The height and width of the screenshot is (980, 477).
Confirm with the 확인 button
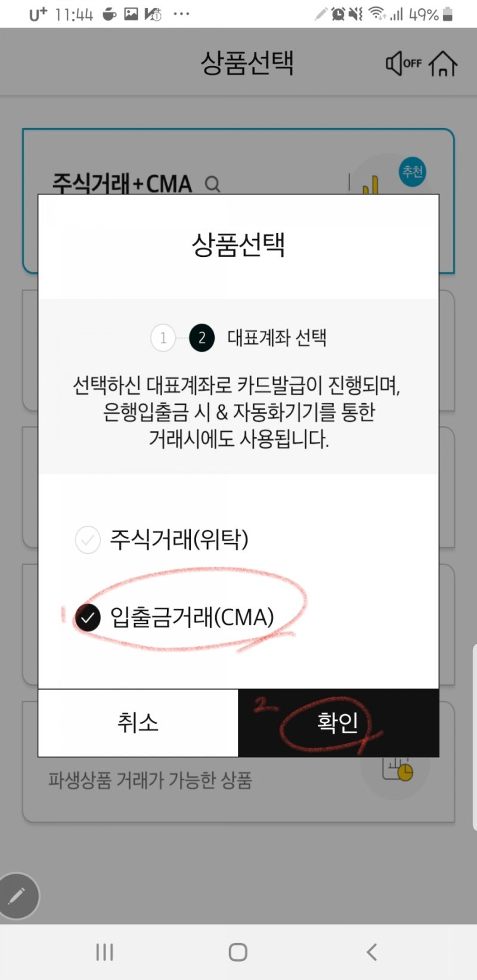339,723
